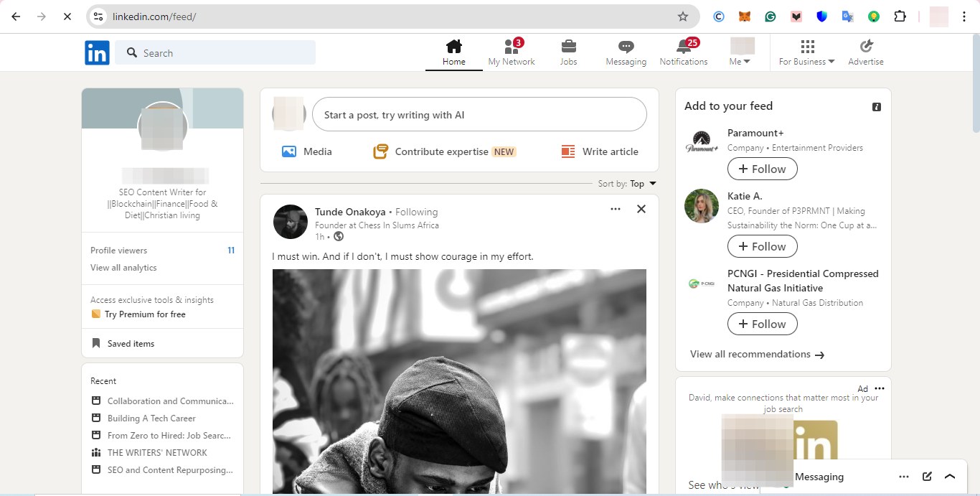Compose new message in Messaging overlay
The height and width of the screenshot is (496, 980).
click(x=927, y=477)
